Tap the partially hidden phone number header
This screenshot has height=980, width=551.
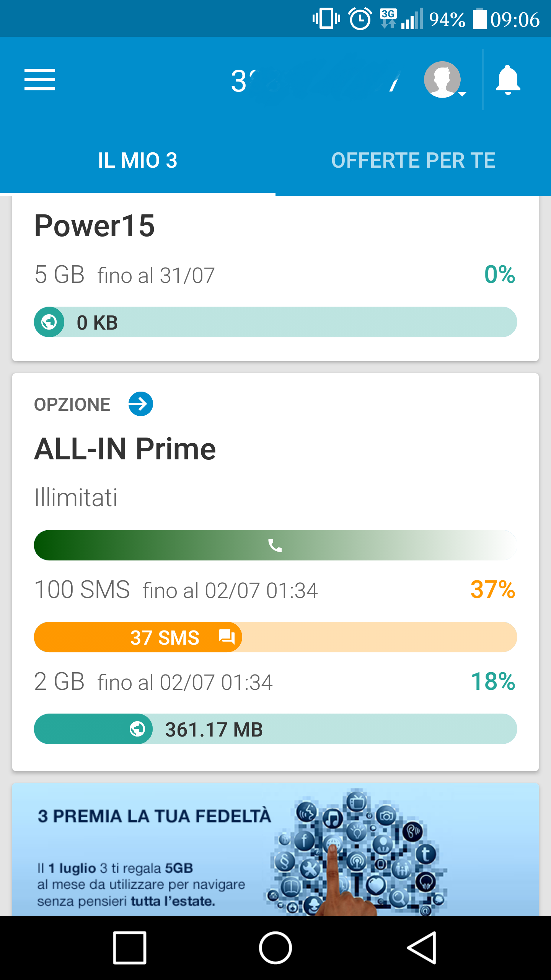click(316, 80)
